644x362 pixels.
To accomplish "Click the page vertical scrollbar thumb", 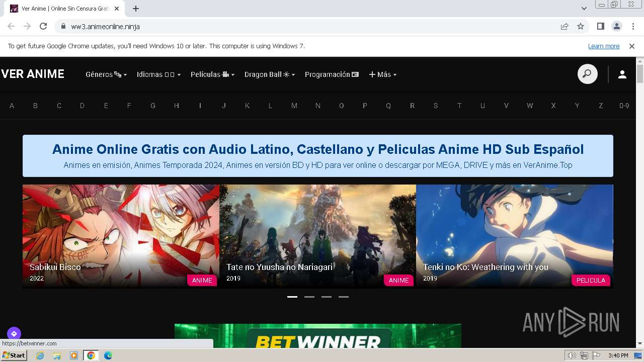I will 640,74.
